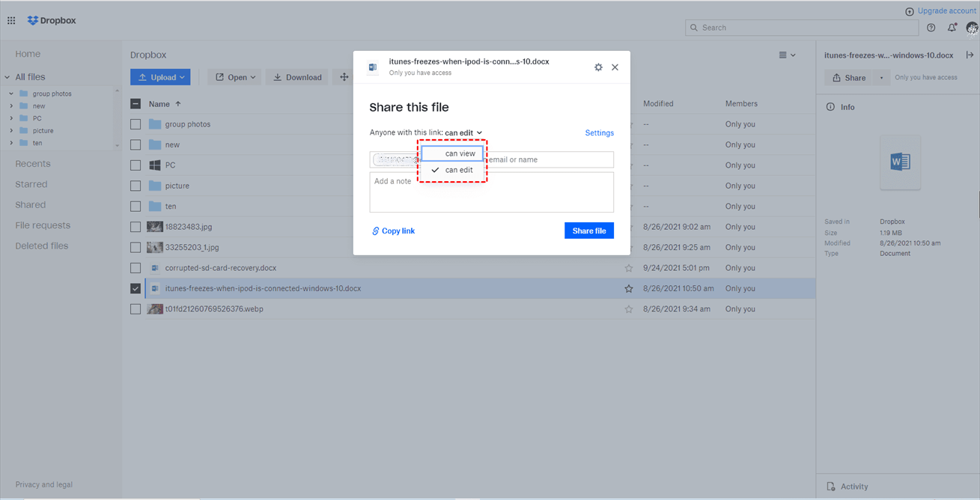980x500 pixels.
Task: Click the Upgrade account link
Action: (x=946, y=11)
